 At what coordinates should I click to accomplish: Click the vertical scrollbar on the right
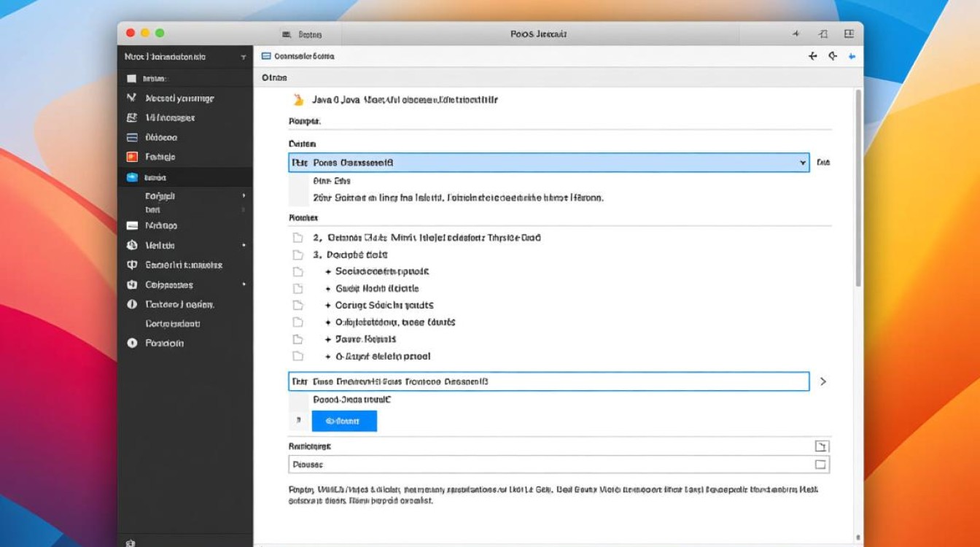857,190
